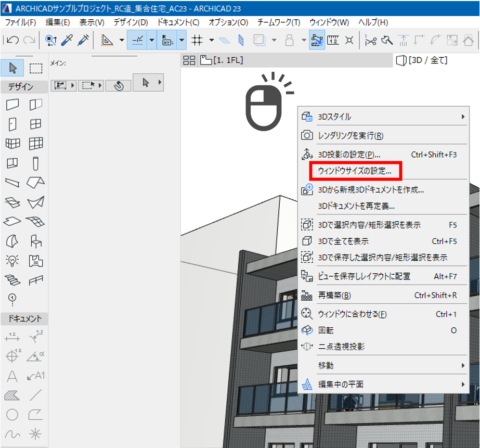Click the scissors split tool icon

(x=371, y=41)
